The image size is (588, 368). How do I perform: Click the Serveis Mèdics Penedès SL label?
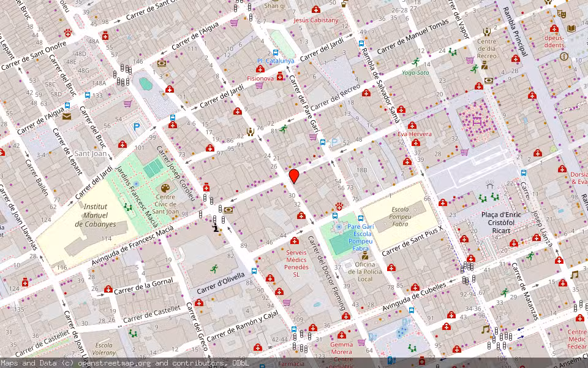pos(296,263)
